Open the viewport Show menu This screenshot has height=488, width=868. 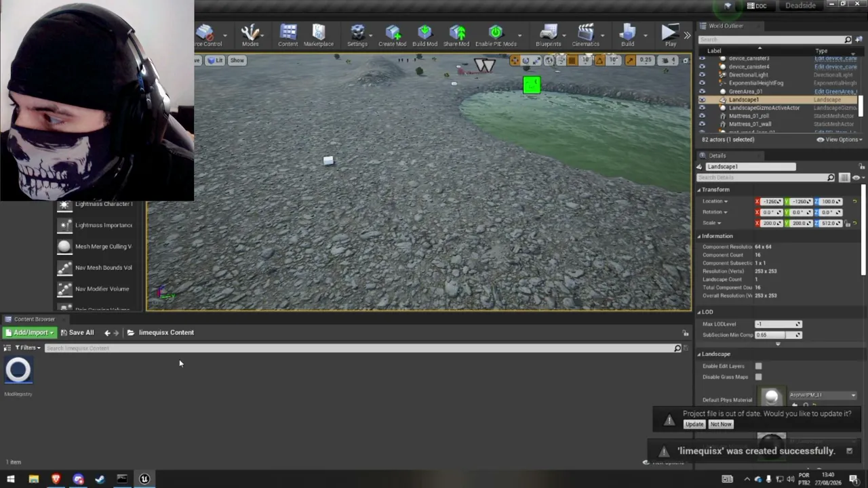pyautogui.click(x=237, y=60)
